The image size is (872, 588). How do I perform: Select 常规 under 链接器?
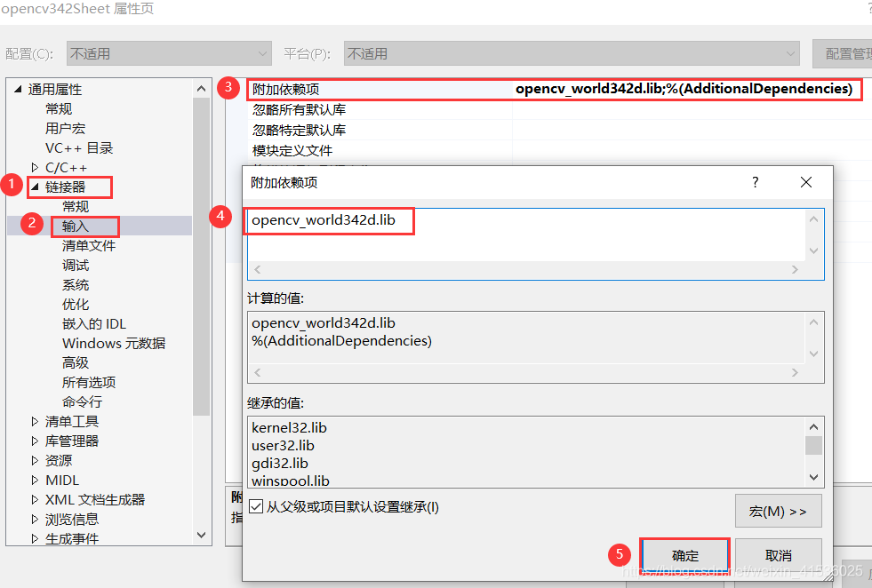(76, 207)
